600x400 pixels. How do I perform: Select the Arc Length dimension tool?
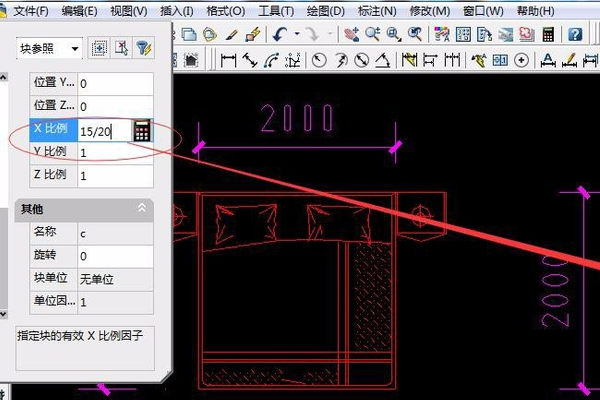click(x=271, y=60)
